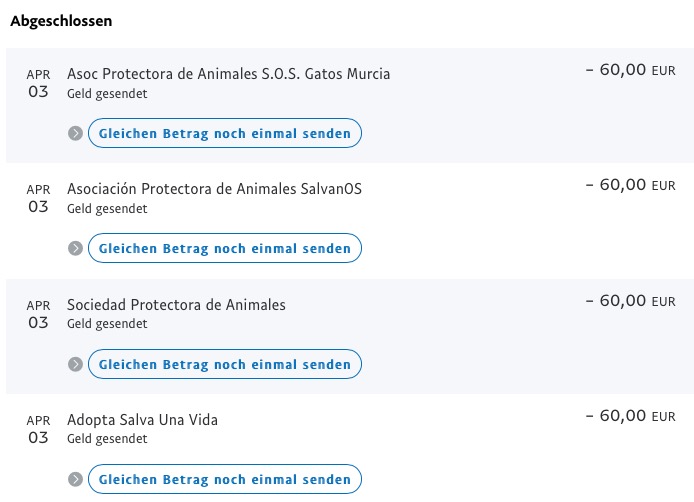Click 'Geld gesendet' under Sociedad Protectora de Animales

[107, 324]
